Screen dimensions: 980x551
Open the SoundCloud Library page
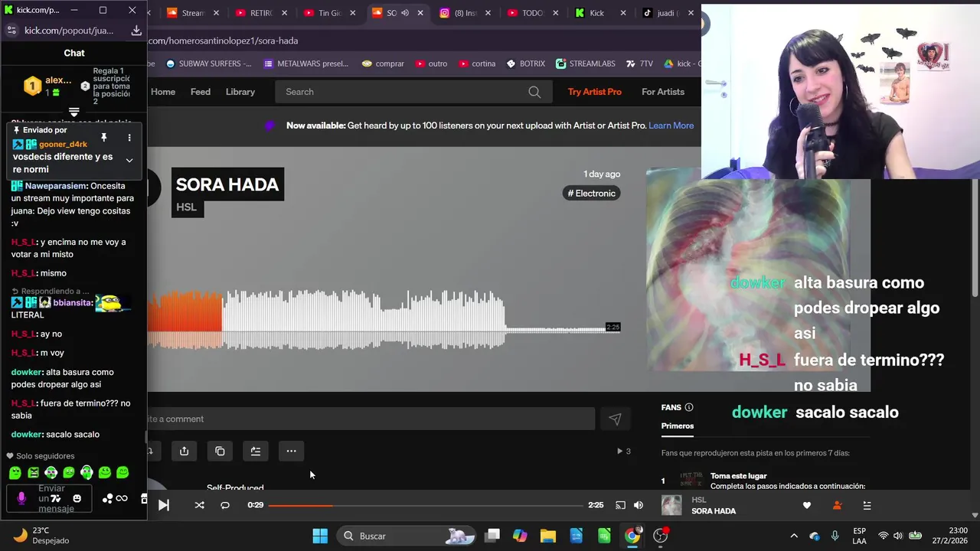(x=240, y=92)
